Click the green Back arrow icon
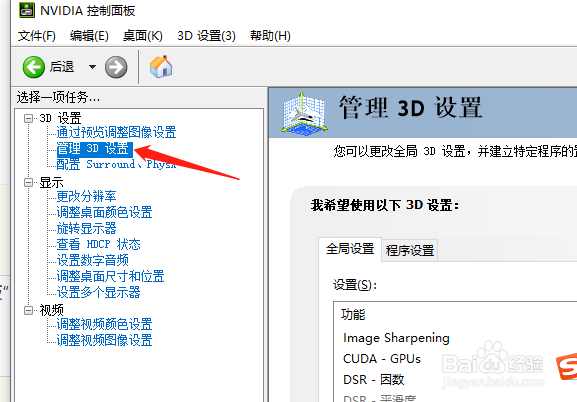577x402 pixels. coord(33,67)
